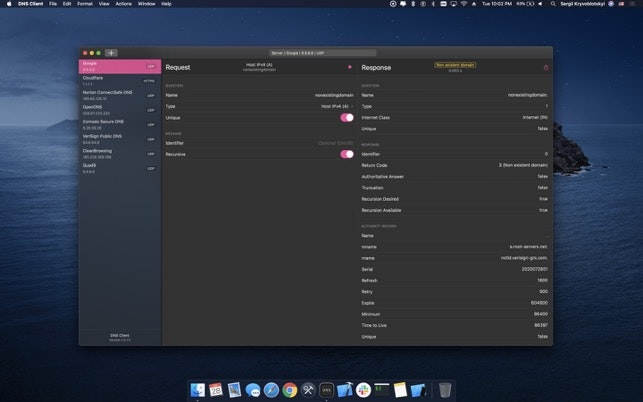Launch Google Chrome from the Dock
This screenshot has width=643, height=402.
[x=290, y=390]
